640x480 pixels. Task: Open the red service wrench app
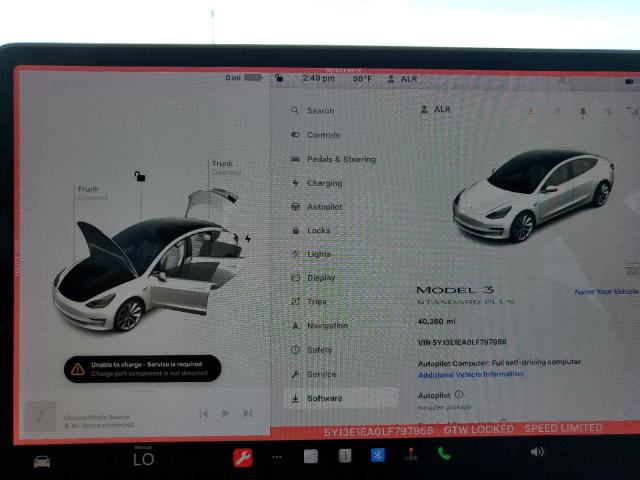[x=242, y=458]
